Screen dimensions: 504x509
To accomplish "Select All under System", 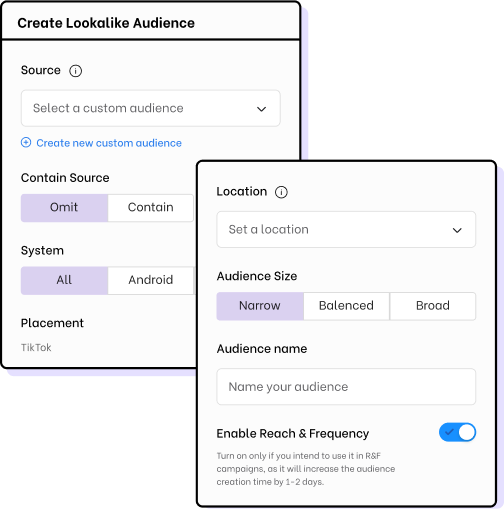I will click(64, 280).
